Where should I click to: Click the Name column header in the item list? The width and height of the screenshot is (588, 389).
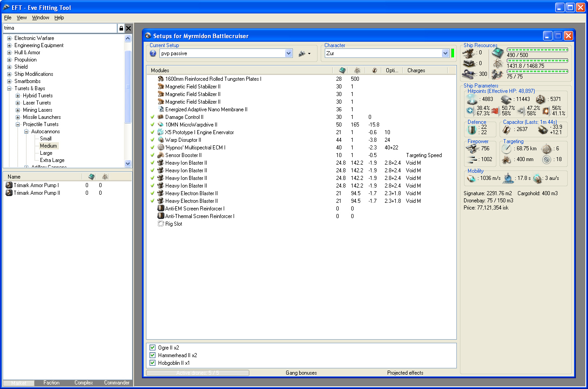tap(43, 177)
